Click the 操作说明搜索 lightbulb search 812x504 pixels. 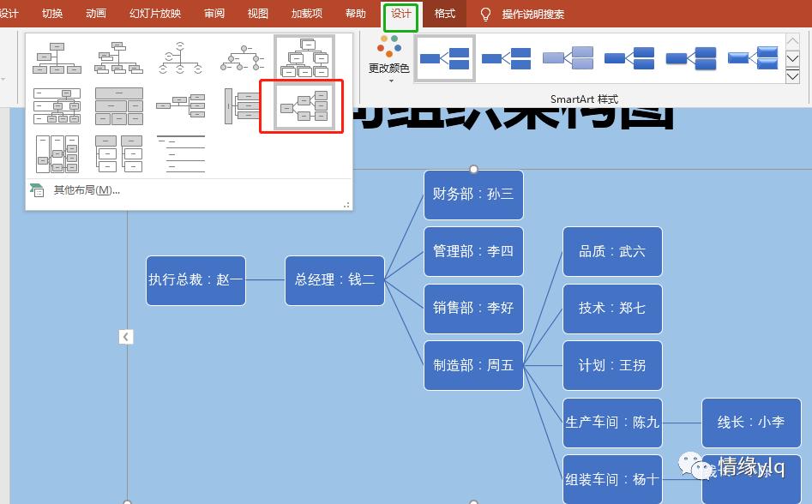tap(484, 14)
